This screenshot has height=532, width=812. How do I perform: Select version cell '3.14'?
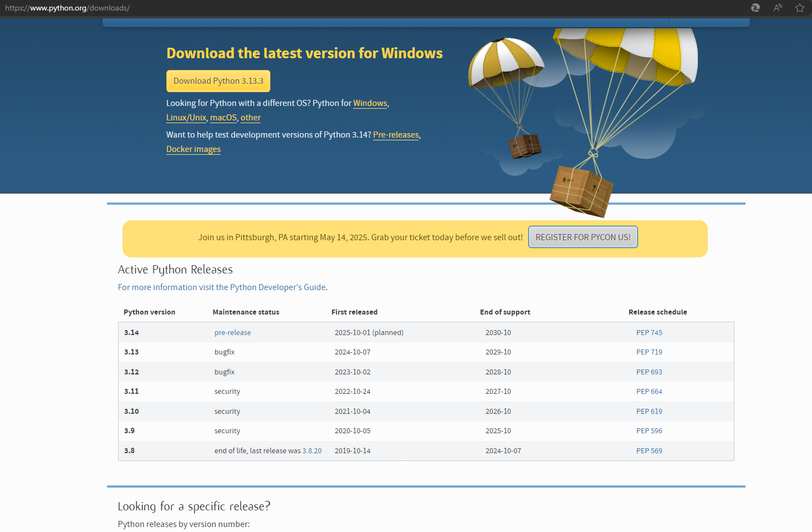tap(131, 333)
